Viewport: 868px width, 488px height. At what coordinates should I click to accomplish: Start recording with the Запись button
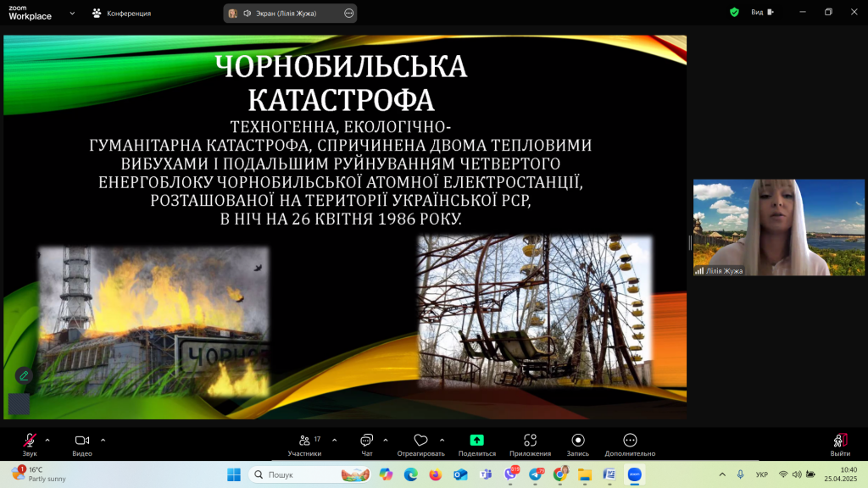tap(578, 441)
